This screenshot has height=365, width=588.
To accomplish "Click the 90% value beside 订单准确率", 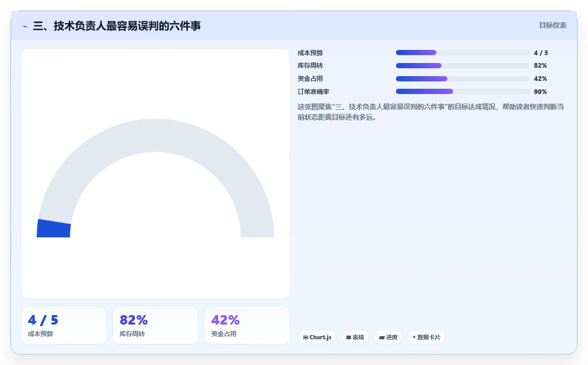I will (x=540, y=92).
